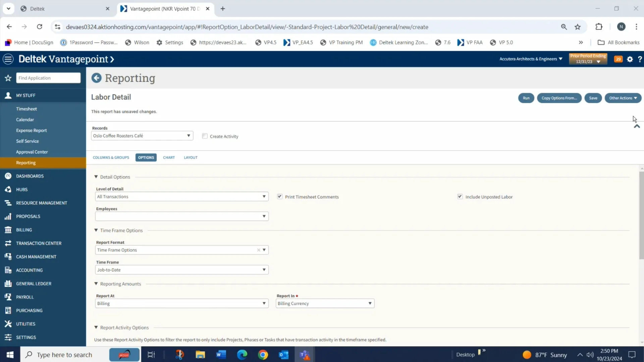
Task: Open the Level of Detail dropdown
Action: 181,197
